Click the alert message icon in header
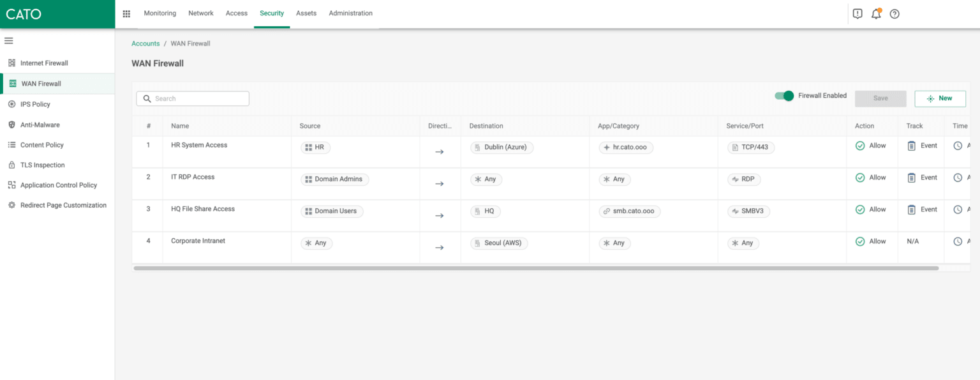The image size is (980, 380). [x=857, y=13]
